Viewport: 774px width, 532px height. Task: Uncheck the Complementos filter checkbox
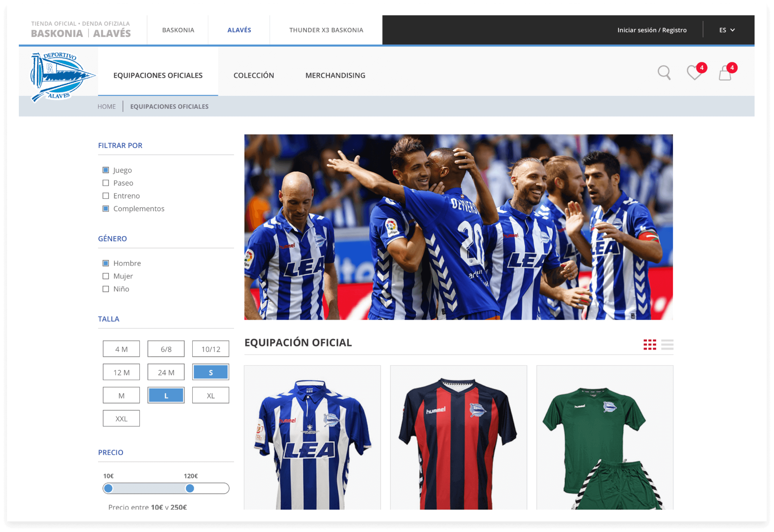click(106, 208)
